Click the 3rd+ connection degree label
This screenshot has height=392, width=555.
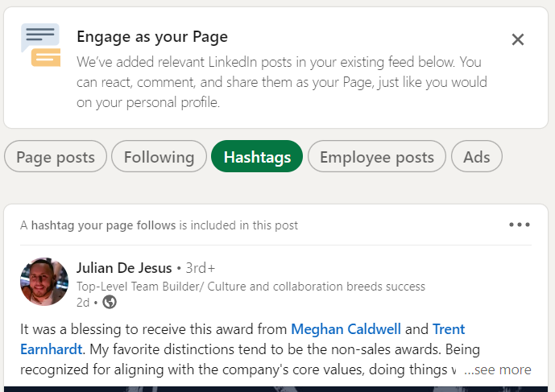[x=201, y=268]
